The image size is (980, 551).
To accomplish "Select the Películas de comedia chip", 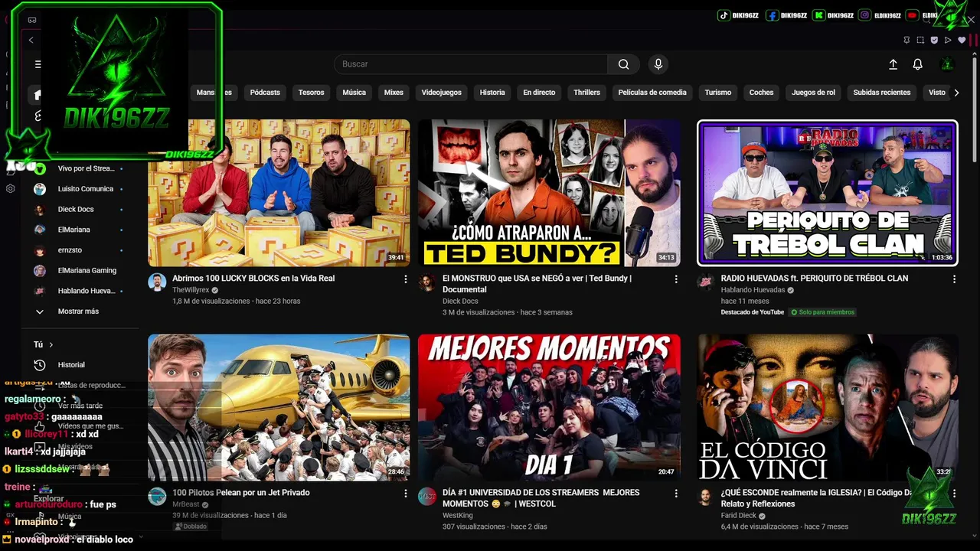I will 652,93.
